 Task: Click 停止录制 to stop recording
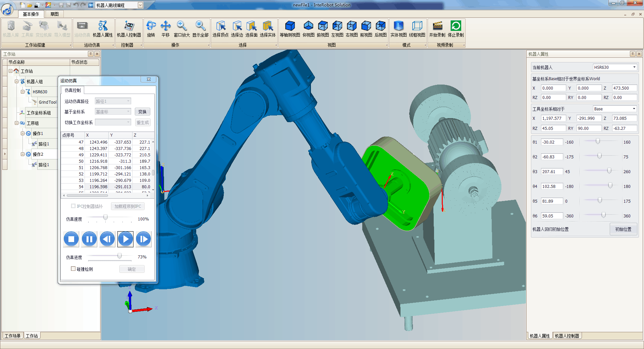coord(456,29)
